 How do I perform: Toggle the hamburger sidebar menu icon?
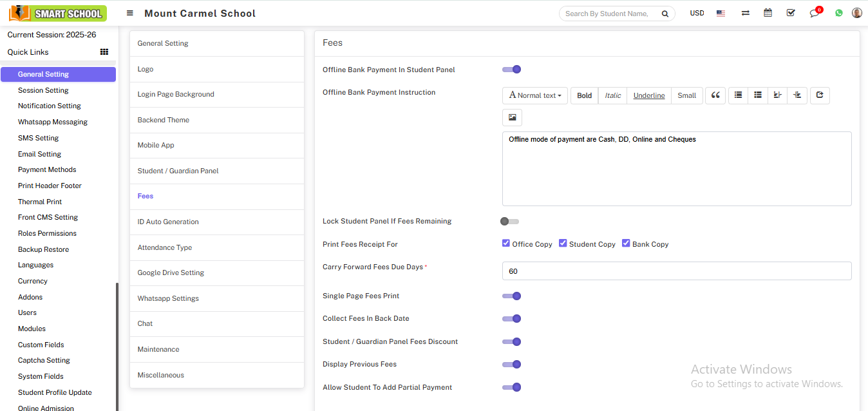(x=130, y=14)
